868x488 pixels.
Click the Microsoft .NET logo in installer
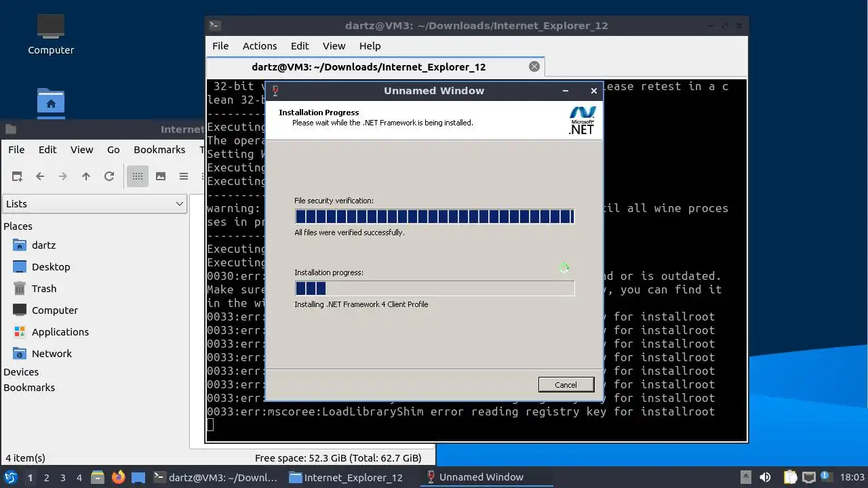(582, 120)
